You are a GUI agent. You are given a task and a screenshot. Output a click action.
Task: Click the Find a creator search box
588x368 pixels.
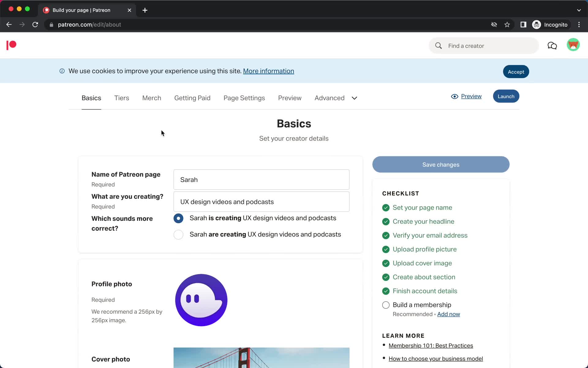click(484, 46)
